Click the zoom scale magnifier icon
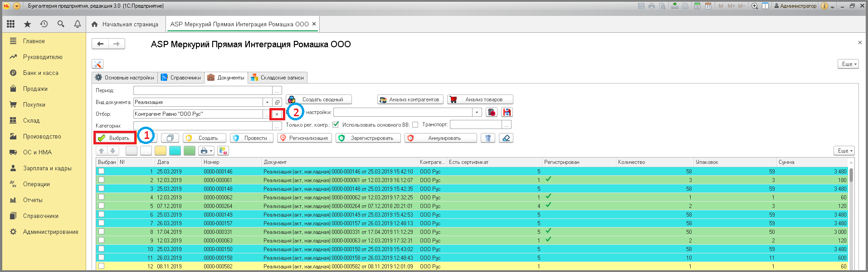868x272 pixels. tap(755, 6)
